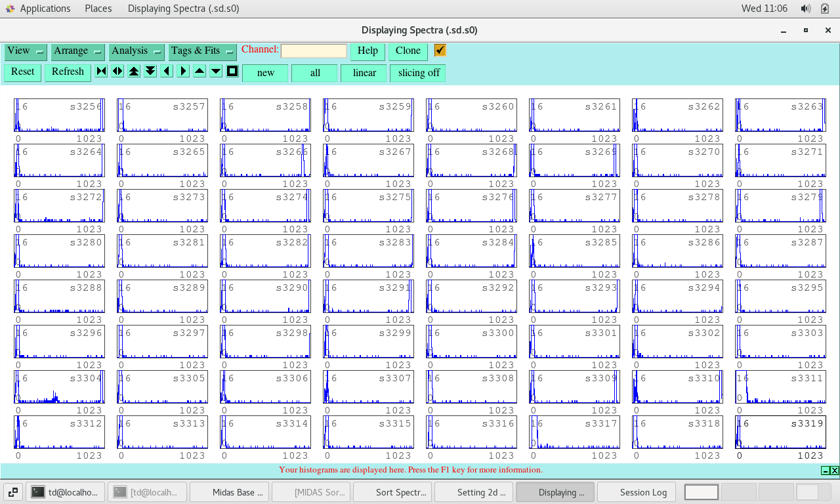
Task: Select spectrum s3304 histogram thumbnail
Action: pyautogui.click(x=59, y=387)
